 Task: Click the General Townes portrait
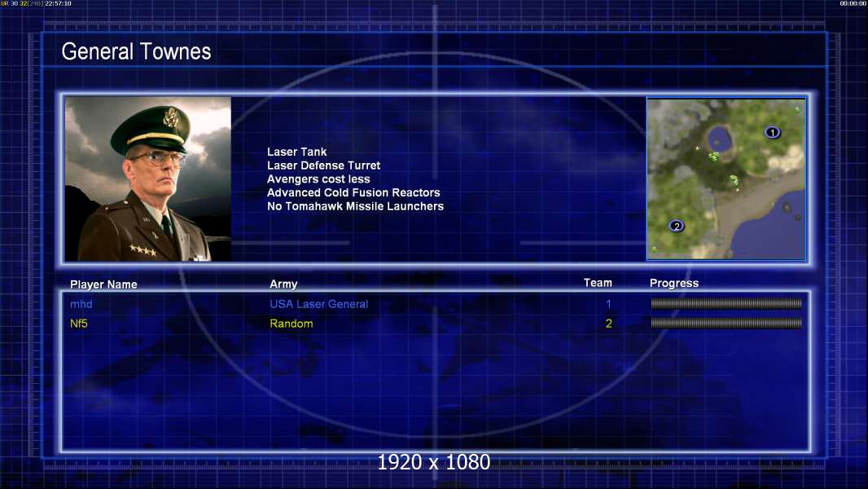click(x=148, y=178)
